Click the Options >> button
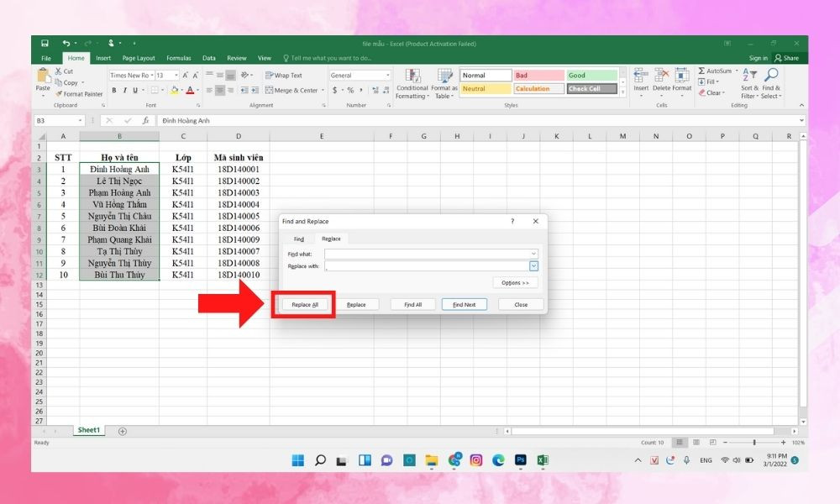 coord(515,283)
